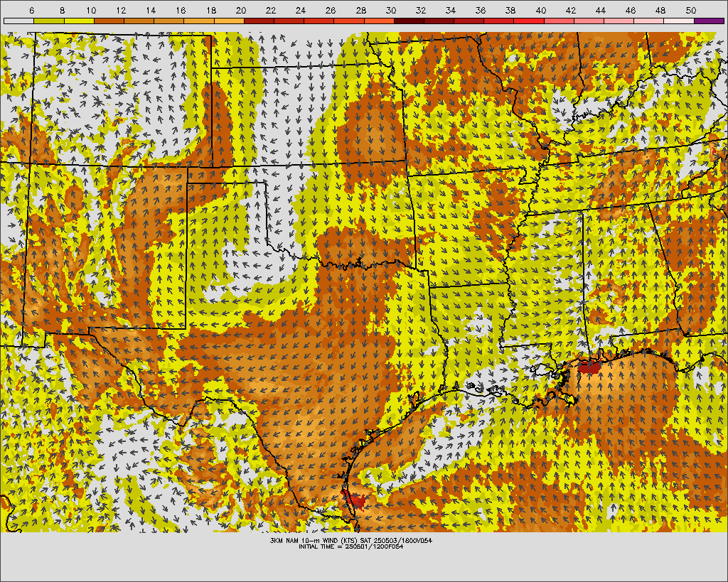Pick the pale pink swatch between 46 and 48
The height and width of the screenshot is (582, 728).
coord(649,21)
